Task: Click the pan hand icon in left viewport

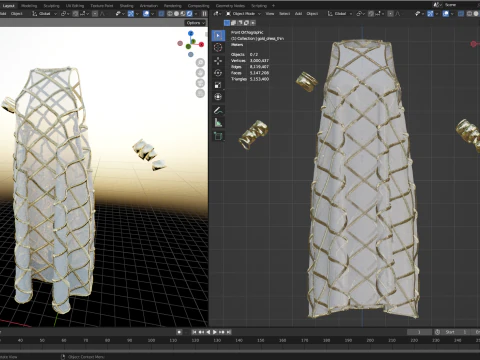Action: [x=200, y=73]
